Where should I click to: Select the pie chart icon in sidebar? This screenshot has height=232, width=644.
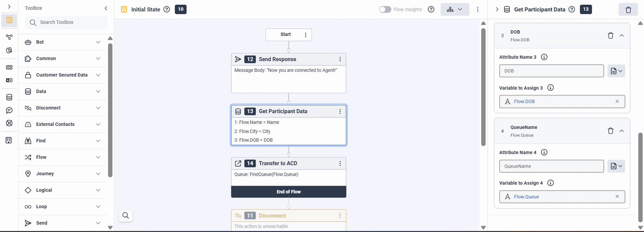9,50
